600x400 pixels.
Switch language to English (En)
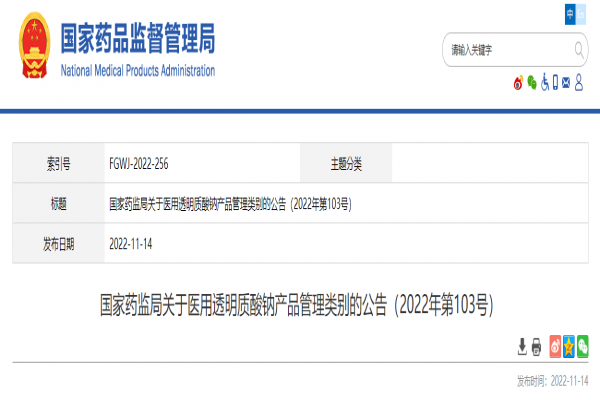(580, 15)
